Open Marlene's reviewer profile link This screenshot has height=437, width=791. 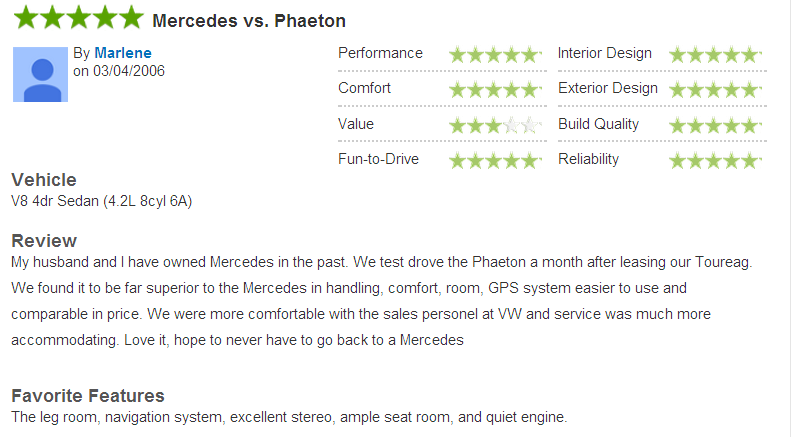tap(123, 53)
